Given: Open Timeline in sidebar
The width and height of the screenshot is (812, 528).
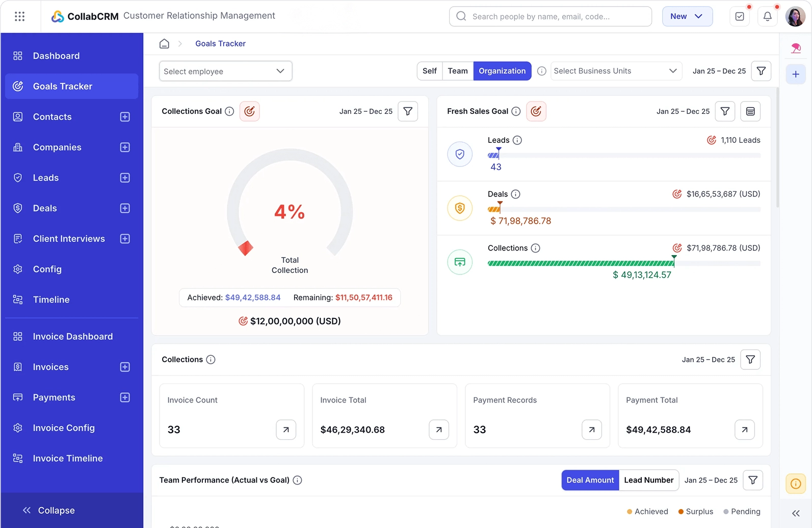Looking at the screenshot, I should point(71,299).
